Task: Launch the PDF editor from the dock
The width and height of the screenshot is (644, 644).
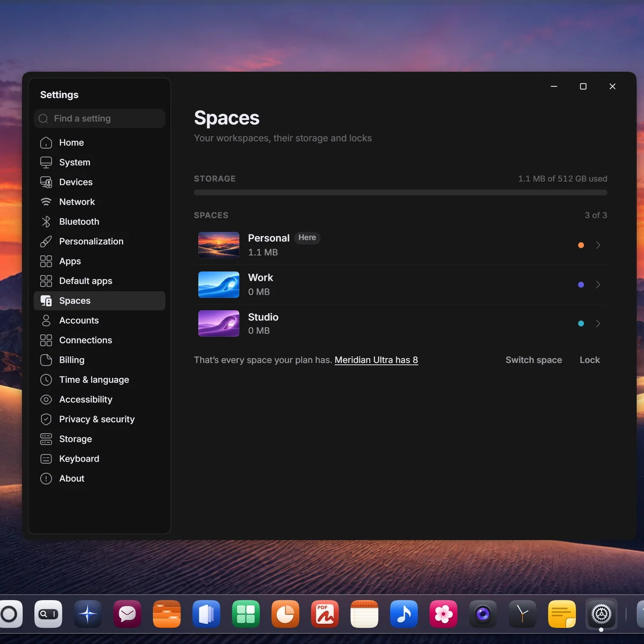Action: [325, 614]
